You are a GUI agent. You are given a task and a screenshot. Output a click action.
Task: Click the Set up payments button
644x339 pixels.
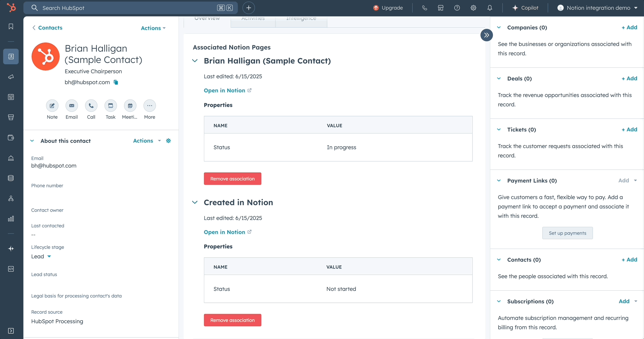coord(567,233)
